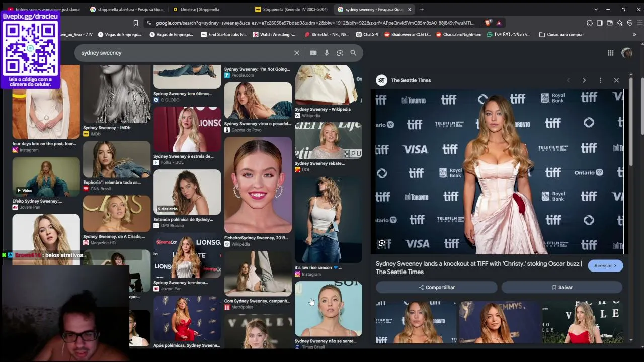Open the 'lands a knockout at TIFF' article title

click(x=479, y=267)
